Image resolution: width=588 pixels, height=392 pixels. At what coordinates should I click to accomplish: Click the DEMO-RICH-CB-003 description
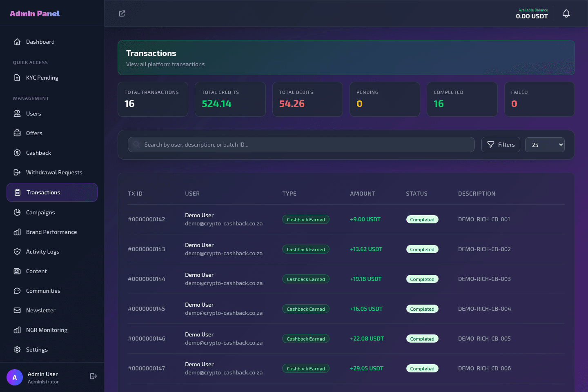[x=484, y=279]
